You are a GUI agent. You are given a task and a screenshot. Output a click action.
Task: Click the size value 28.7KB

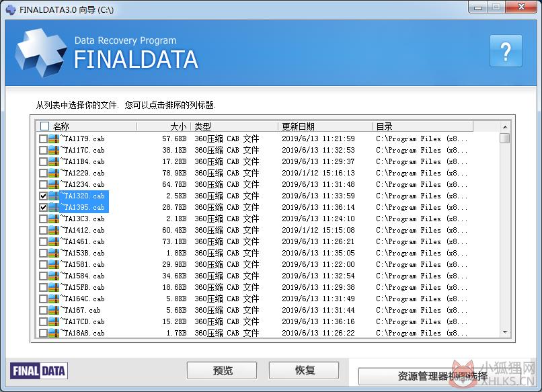click(x=174, y=207)
